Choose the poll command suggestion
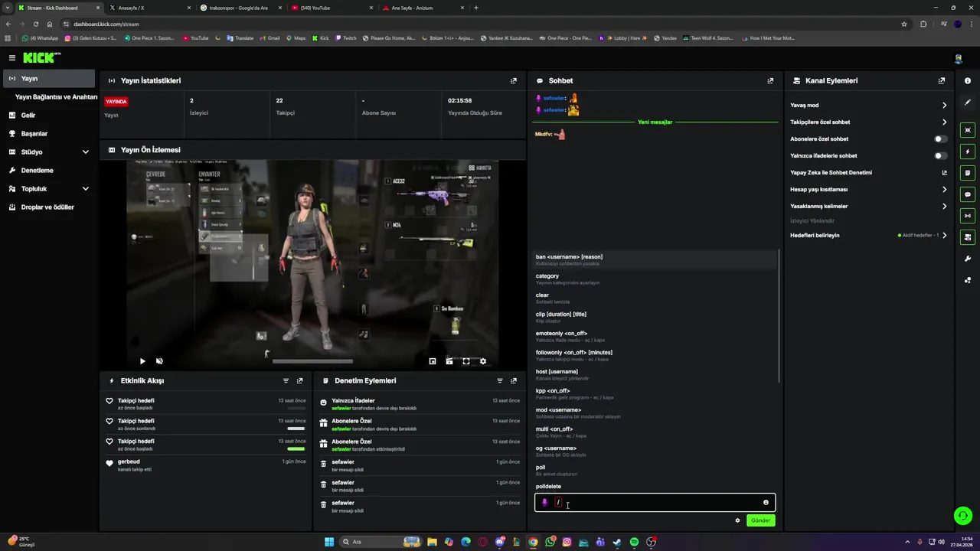Screen dimensions: 980x551 pos(655,470)
